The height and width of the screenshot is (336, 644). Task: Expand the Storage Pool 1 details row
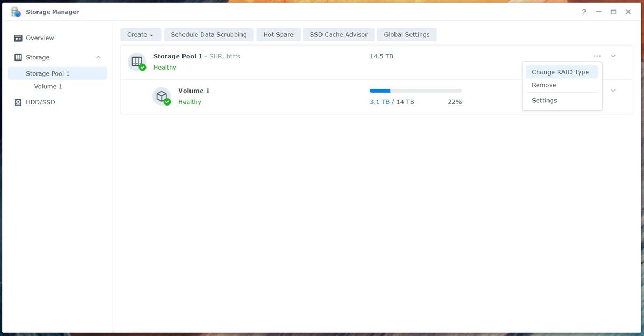(613, 56)
